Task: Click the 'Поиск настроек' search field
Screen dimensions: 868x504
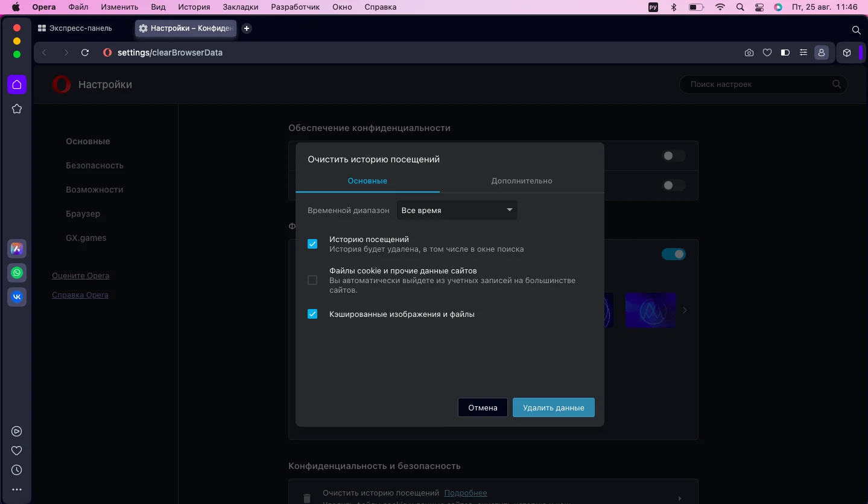Action: tap(760, 85)
